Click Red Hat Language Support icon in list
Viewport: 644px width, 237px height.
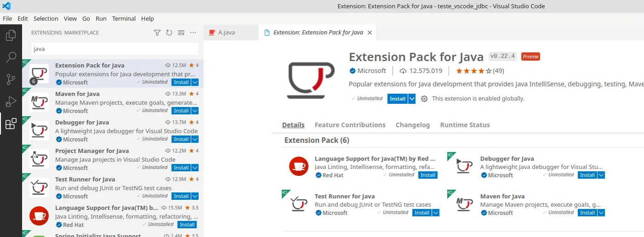(x=39, y=216)
